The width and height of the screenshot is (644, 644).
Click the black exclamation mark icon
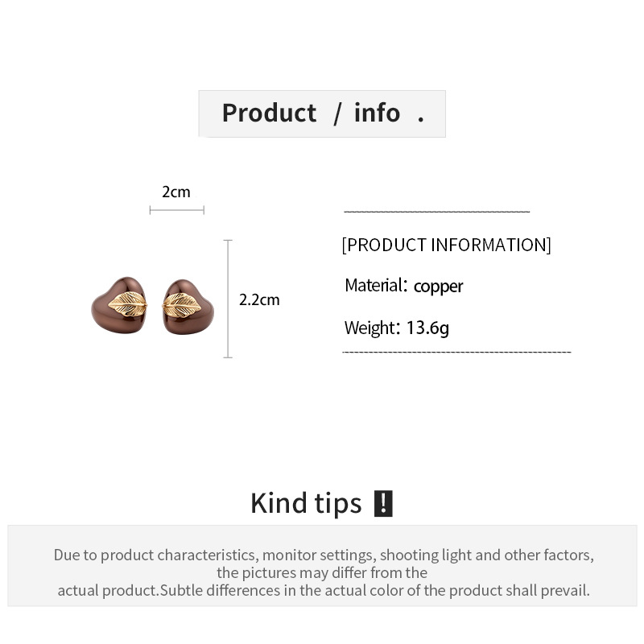point(383,503)
